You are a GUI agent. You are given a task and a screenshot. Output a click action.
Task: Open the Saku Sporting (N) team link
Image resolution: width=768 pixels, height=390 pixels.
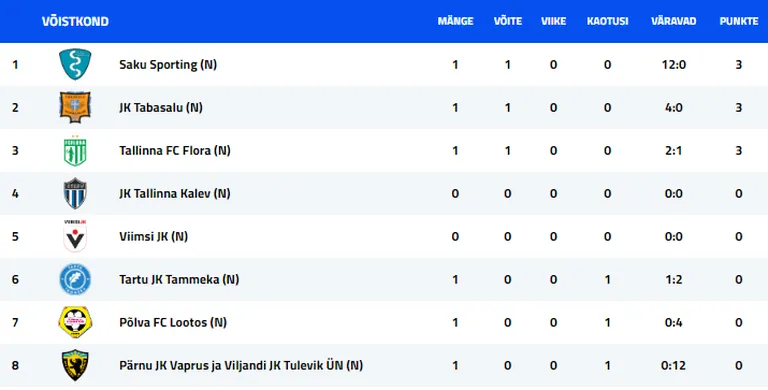click(x=168, y=65)
